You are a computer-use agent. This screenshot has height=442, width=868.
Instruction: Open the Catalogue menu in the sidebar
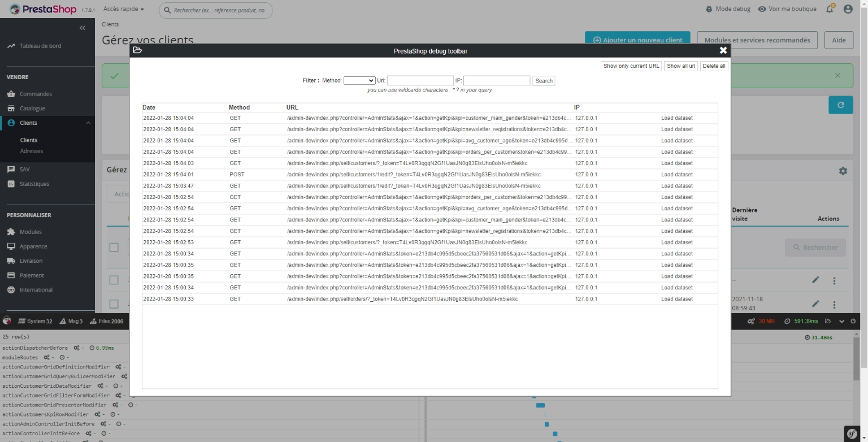click(x=32, y=109)
